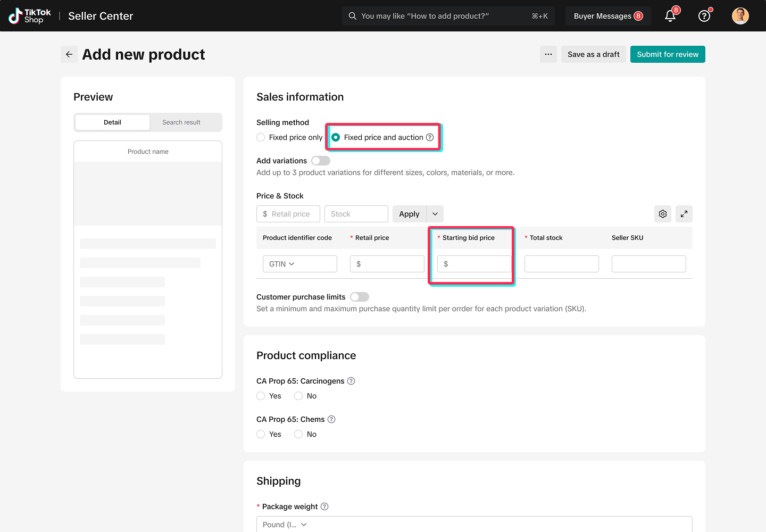Click the batch Retail price field
The image size is (766, 532).
click(x=288, y=214)
